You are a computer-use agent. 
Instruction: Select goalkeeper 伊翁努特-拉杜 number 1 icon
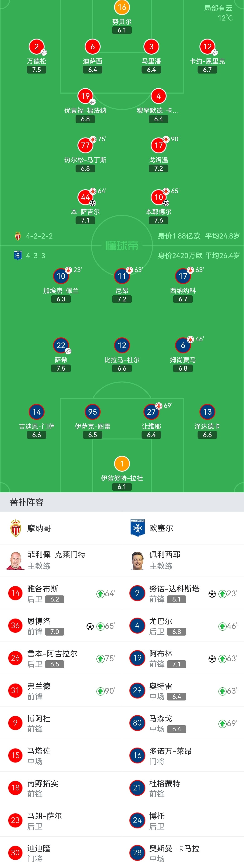click(122, 464)
